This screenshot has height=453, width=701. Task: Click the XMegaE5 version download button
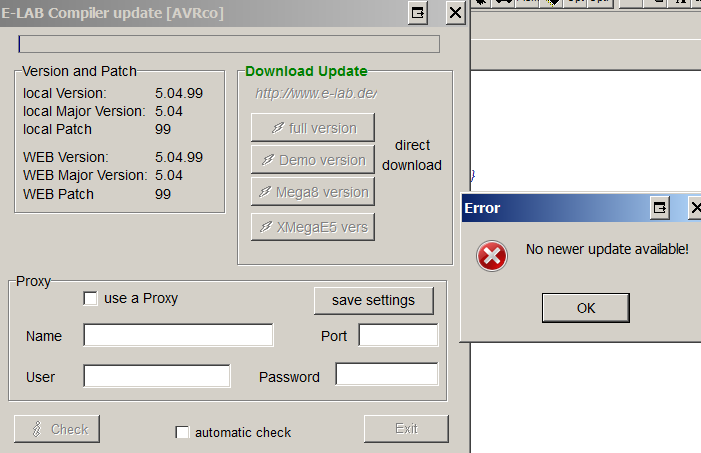312,227
